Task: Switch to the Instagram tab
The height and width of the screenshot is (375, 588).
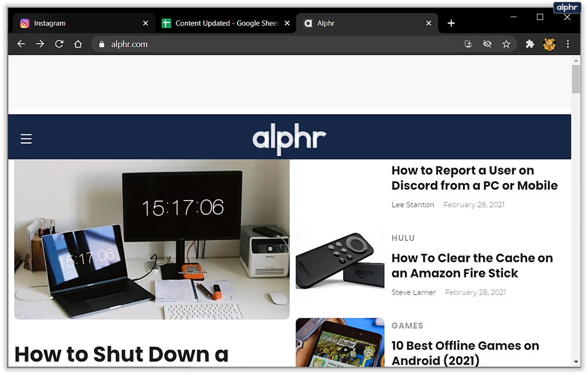Action: [84, 23]
